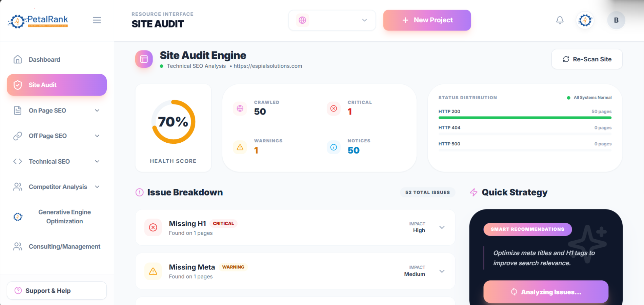Click the Crawled count 50
The image size is (644, 305).
pos(260,112)
